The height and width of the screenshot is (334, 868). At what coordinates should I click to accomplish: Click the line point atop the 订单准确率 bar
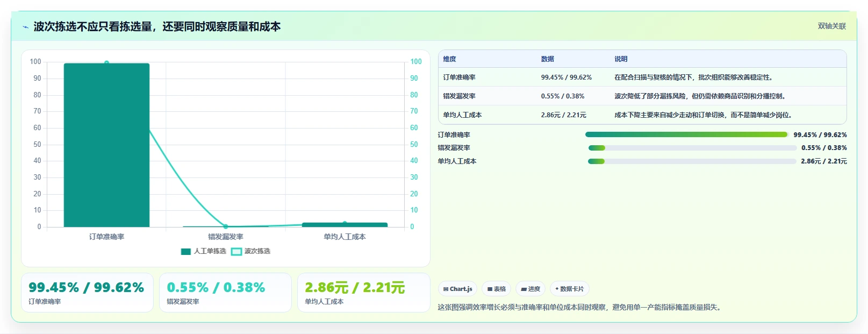[x=106, y=63]
